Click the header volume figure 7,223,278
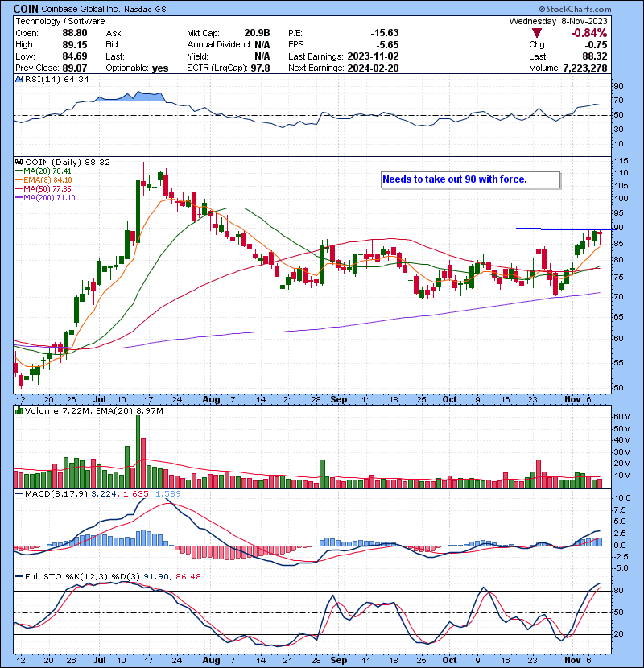The image size is (644, 668). point(584,68)
